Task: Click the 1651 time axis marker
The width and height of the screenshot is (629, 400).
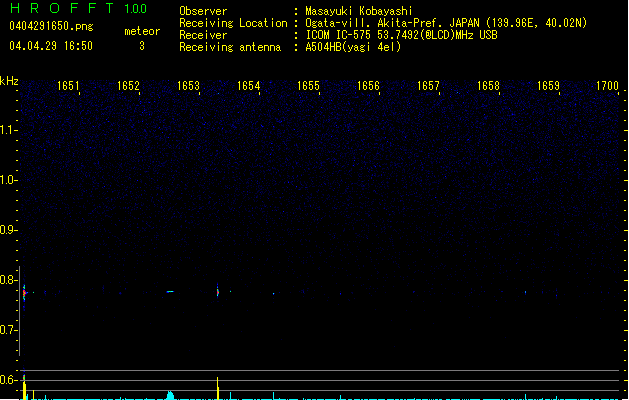Action: tap(68, 86)
